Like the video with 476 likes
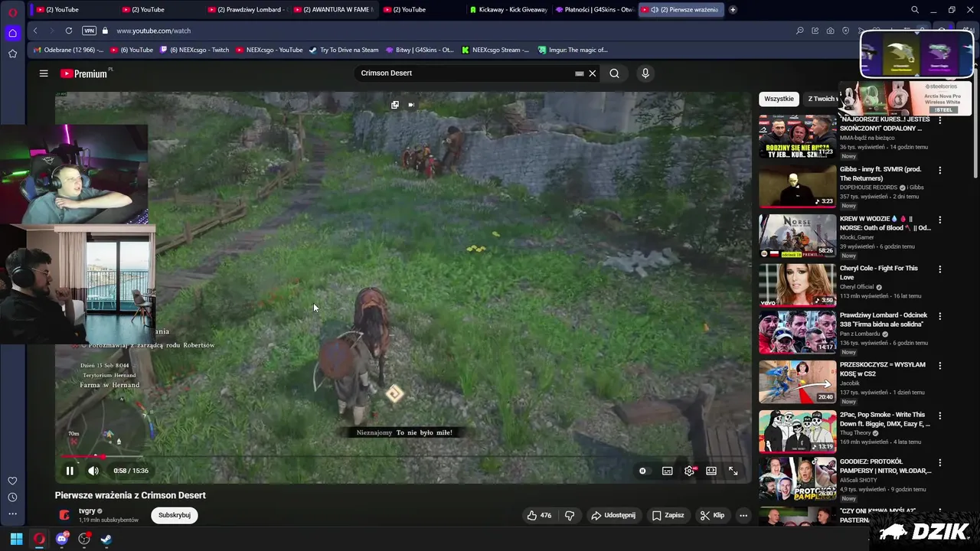 (x=539, y=515)
